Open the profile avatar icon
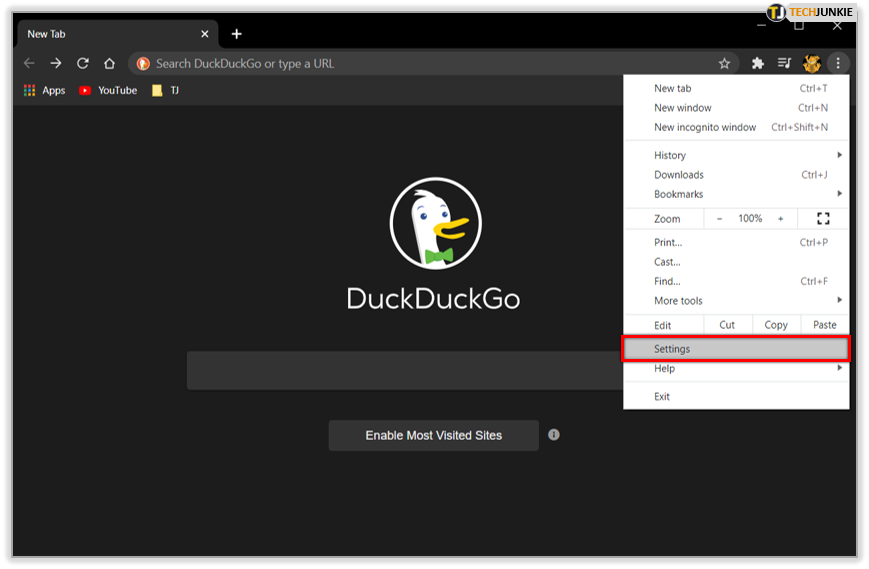Image resolution: width=869 pixels, height=569 pixels. coord(811,64)
